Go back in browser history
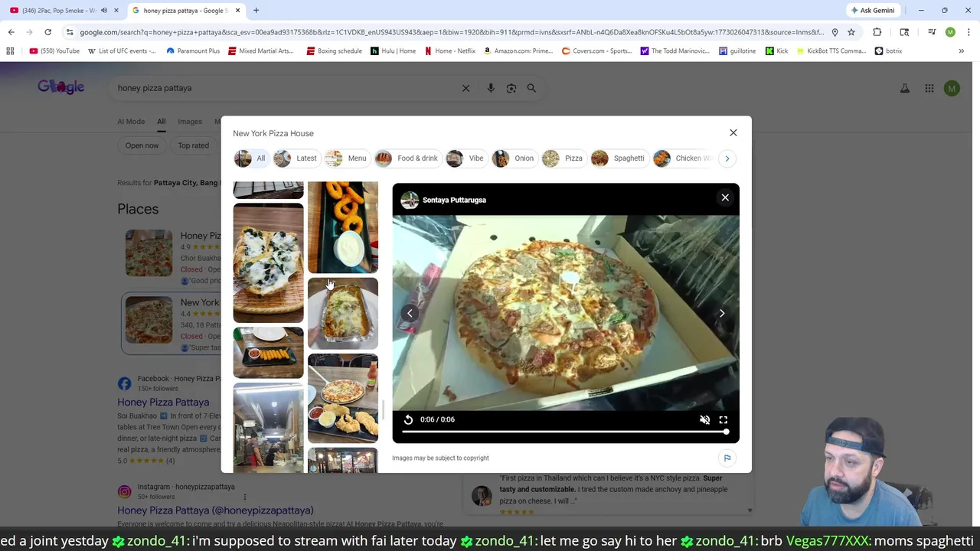Viewport: 980px width, 551px height. tap(11, 32)
